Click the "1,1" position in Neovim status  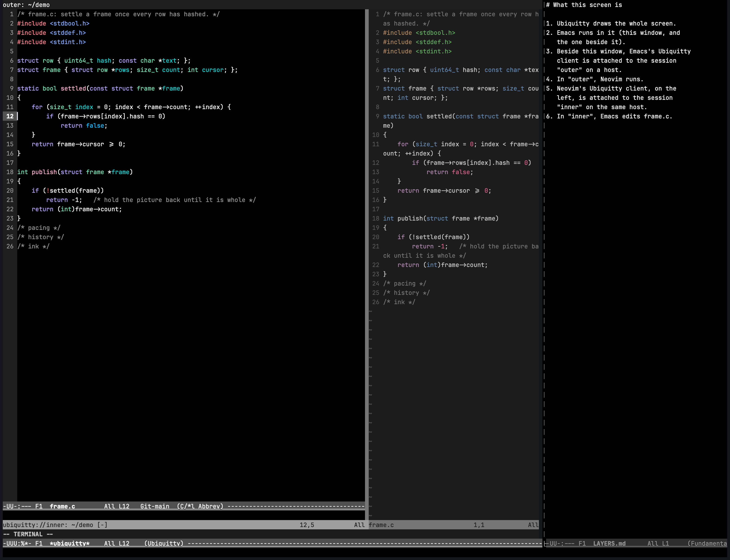(x=479, y=525)
